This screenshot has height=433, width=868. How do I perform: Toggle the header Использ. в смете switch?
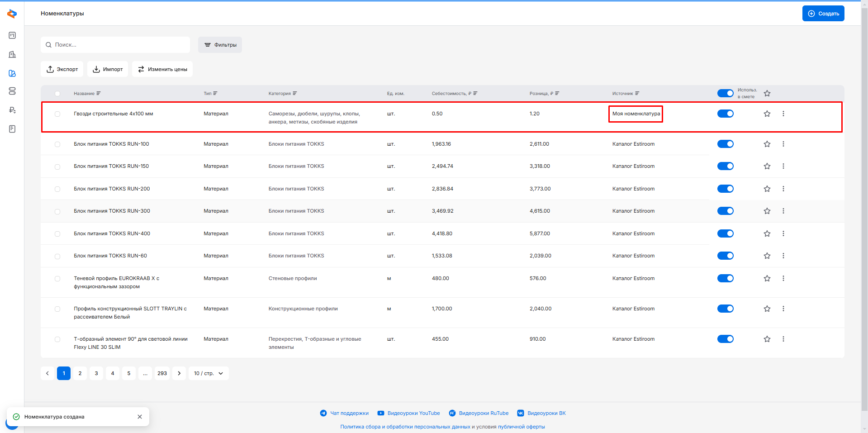tap(725, 93)
